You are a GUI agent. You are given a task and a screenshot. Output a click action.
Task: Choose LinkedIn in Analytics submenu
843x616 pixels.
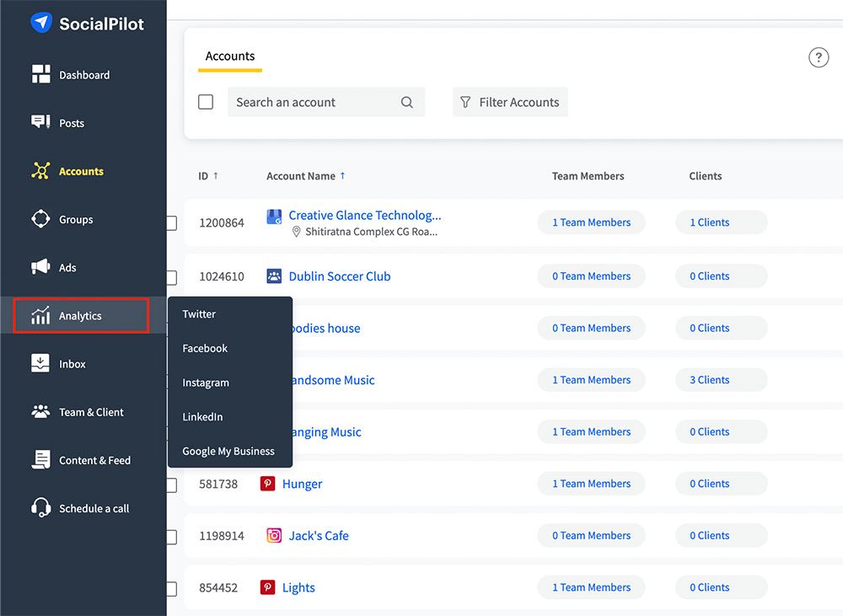[202, 416]
